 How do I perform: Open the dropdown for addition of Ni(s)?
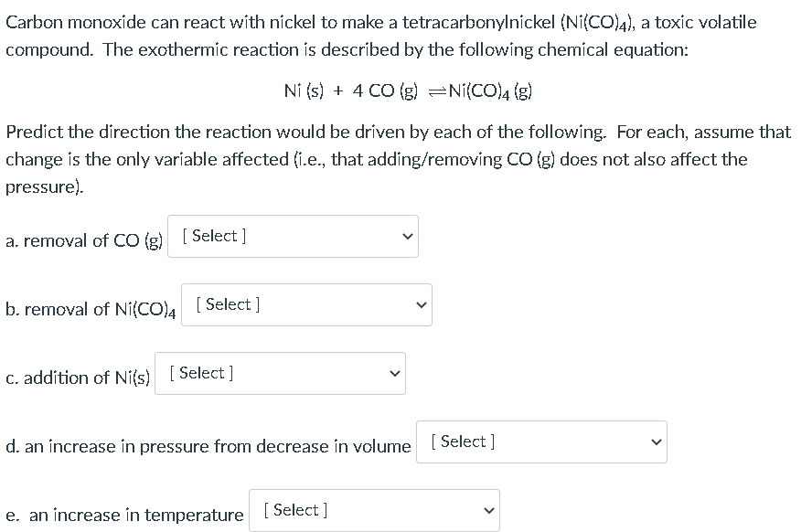280,373
